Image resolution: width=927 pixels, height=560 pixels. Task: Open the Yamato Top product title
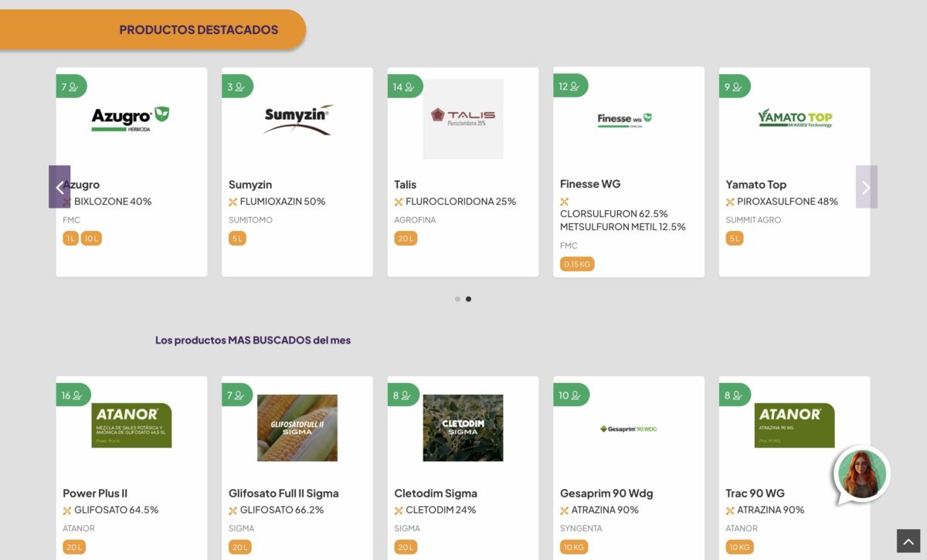pos(756,185)
